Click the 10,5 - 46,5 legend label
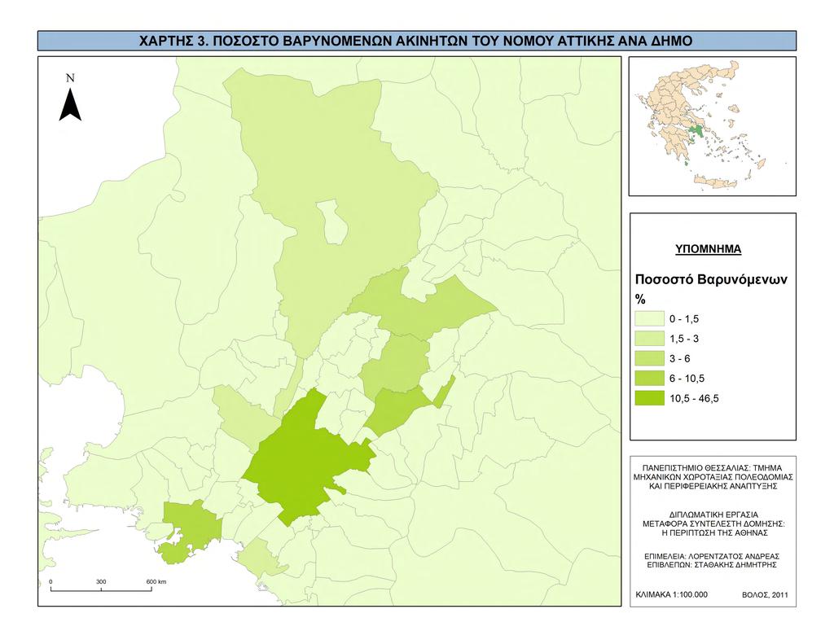The height and width of the screenshot is (644, 834). (694, 398)
